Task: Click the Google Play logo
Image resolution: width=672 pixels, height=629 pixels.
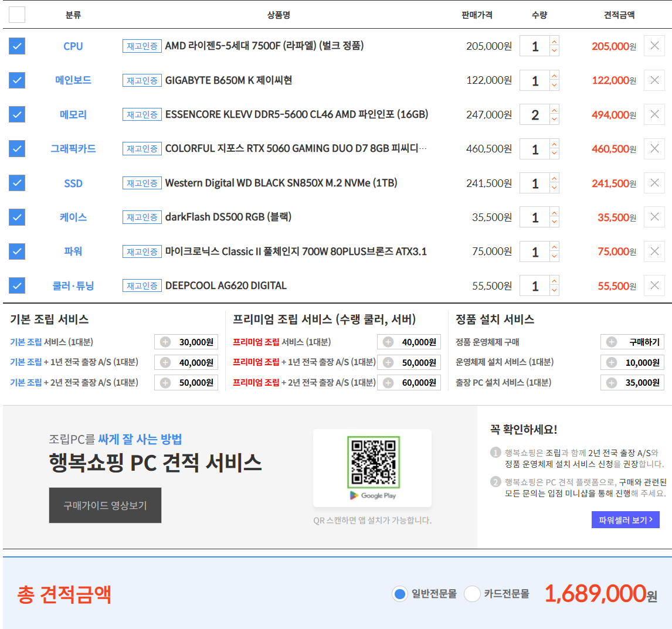Action: [x=373, y=495]
